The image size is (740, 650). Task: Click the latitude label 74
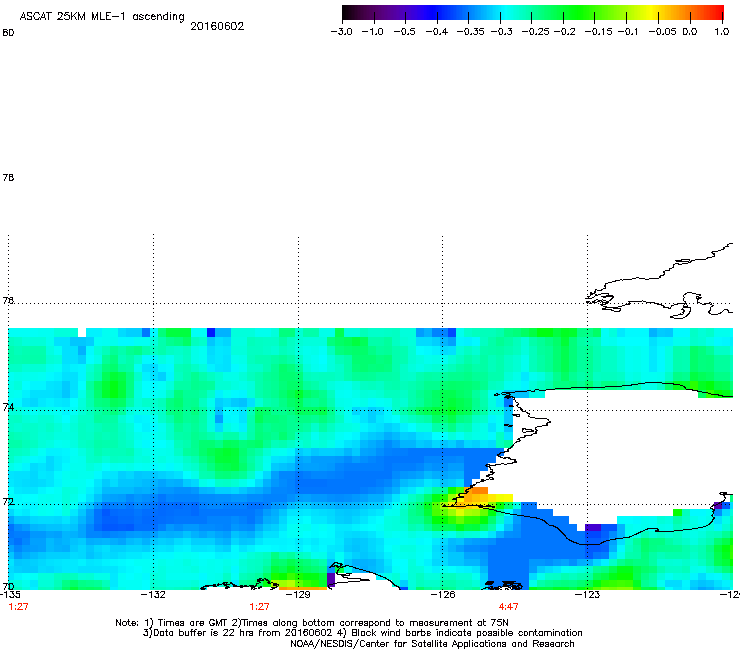pyautogui.click(x=8, y=407)
